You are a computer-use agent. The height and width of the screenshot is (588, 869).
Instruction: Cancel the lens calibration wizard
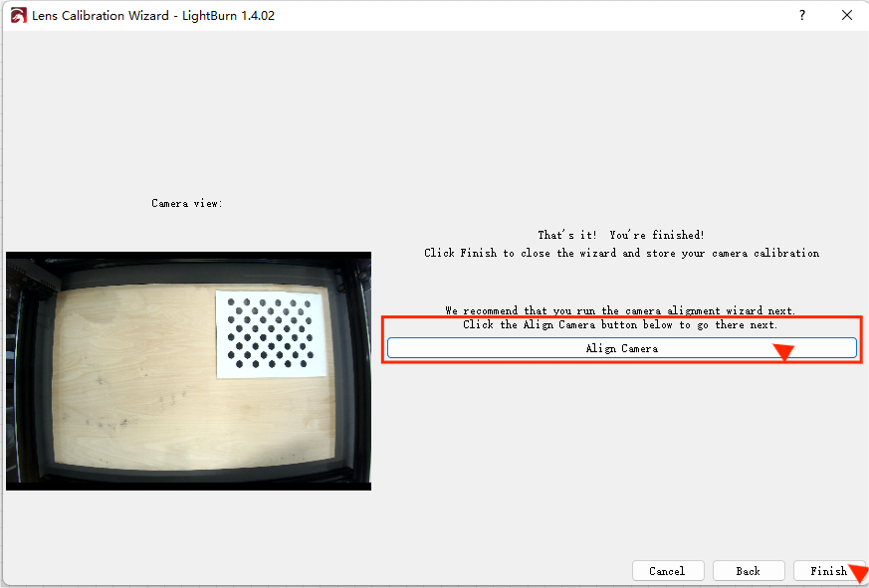point(667,571)
